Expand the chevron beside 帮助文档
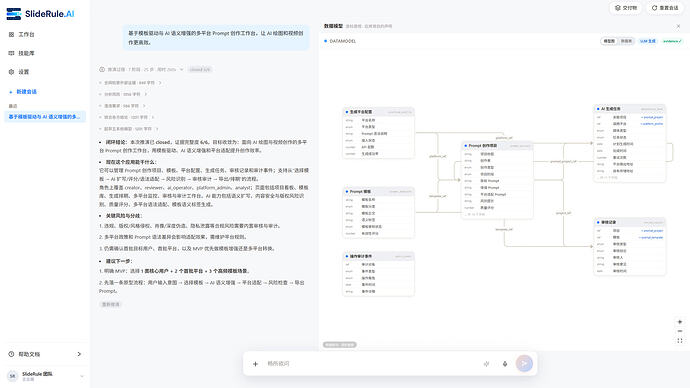Screen dimensions: 690x388 (79, 354)
